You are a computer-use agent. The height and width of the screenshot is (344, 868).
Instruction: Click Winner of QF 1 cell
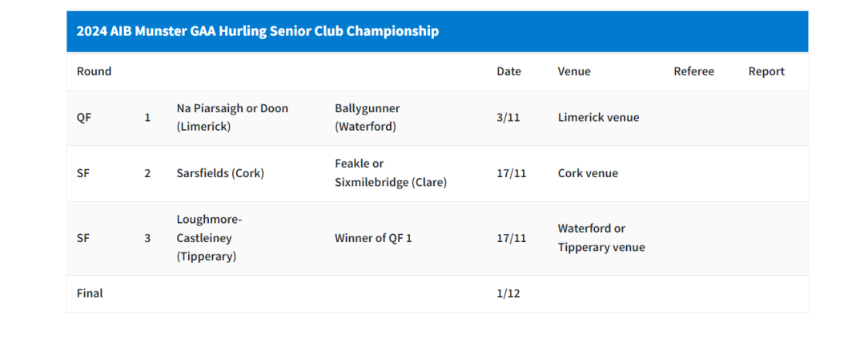[x=373, y=238]
